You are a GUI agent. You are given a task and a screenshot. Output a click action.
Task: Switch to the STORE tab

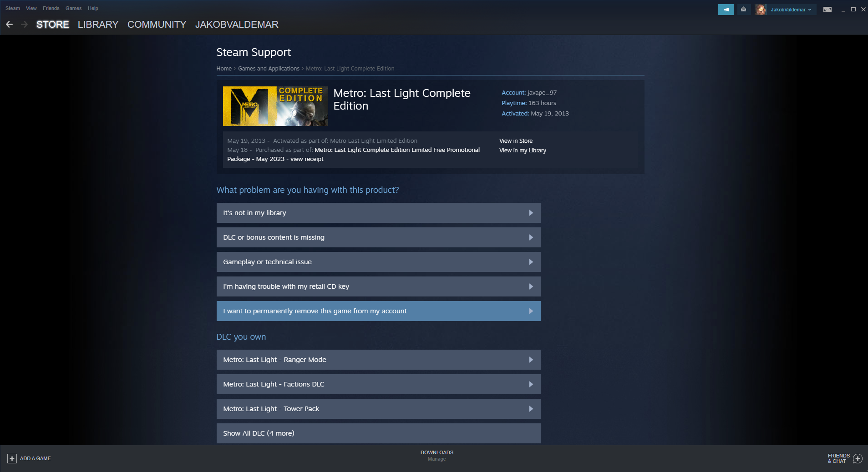pos(53,25)
